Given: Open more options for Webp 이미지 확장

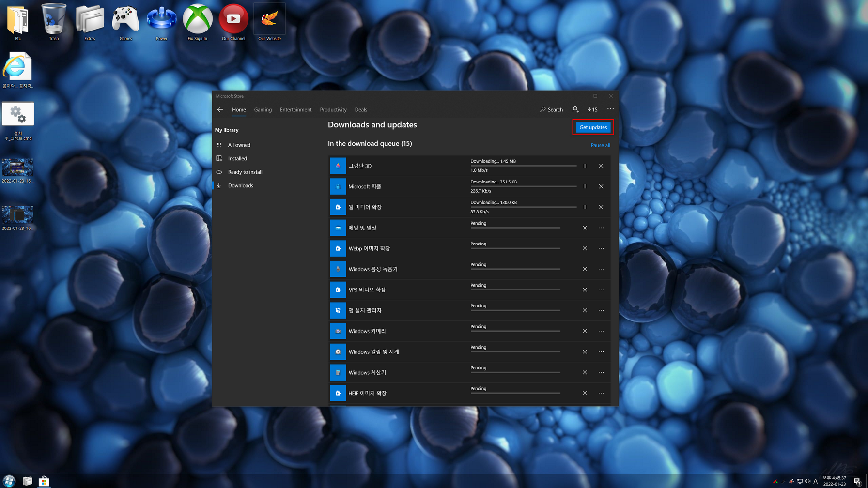Looking at the screenshot, I should pos(601,248).
